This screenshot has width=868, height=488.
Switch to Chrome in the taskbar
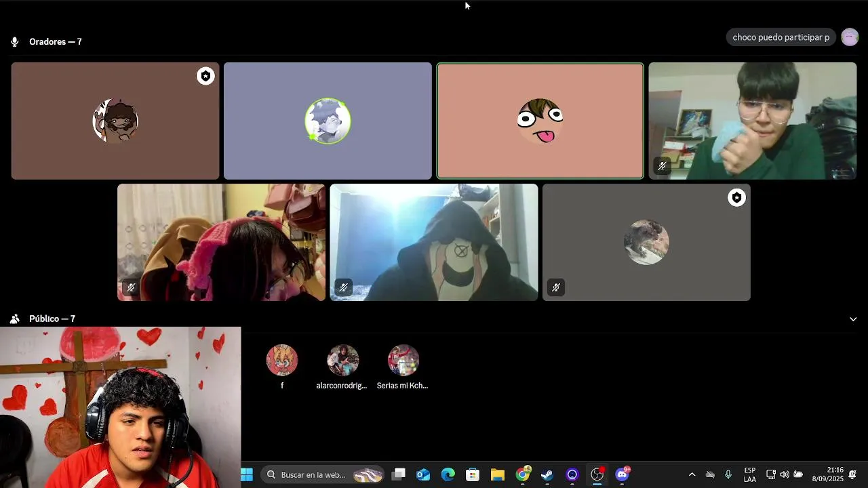coord(523,474)
